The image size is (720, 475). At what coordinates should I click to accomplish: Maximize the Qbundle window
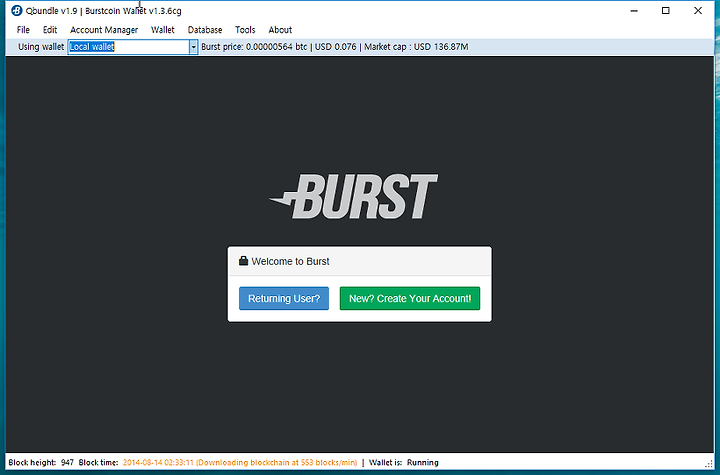tap(665, 11)
